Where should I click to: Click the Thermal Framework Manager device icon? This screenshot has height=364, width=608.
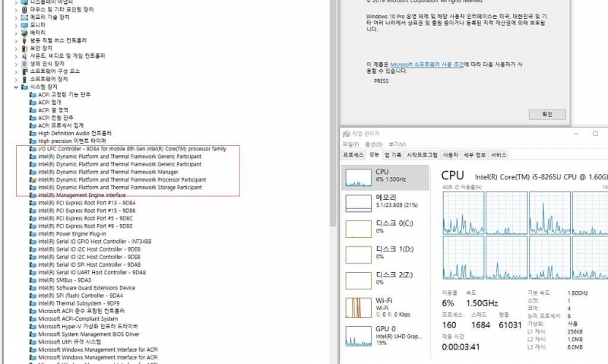click(x=33, y=172)
